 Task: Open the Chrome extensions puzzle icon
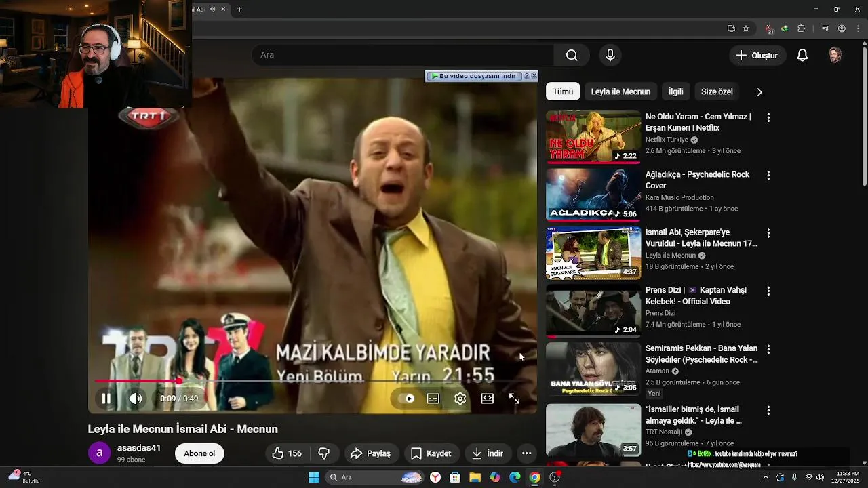point(802,28)
